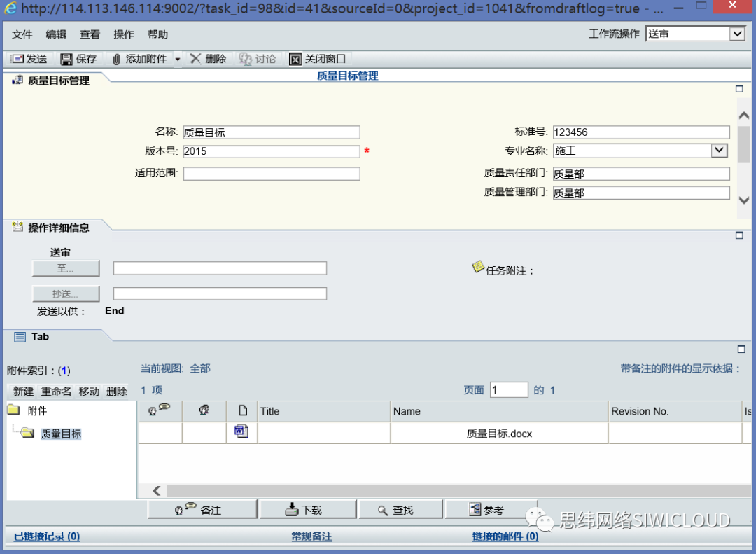
Task: Click the 添加附件 add attachment button
Action: [140, 59]
